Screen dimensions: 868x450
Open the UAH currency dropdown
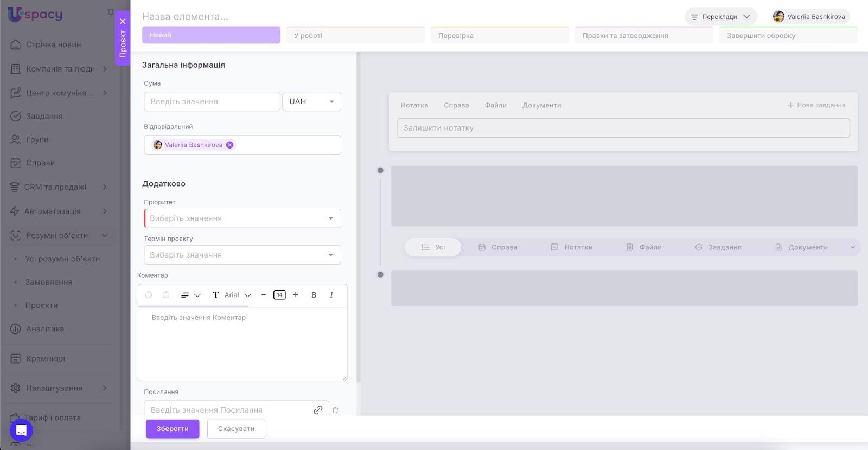point(311,101)
